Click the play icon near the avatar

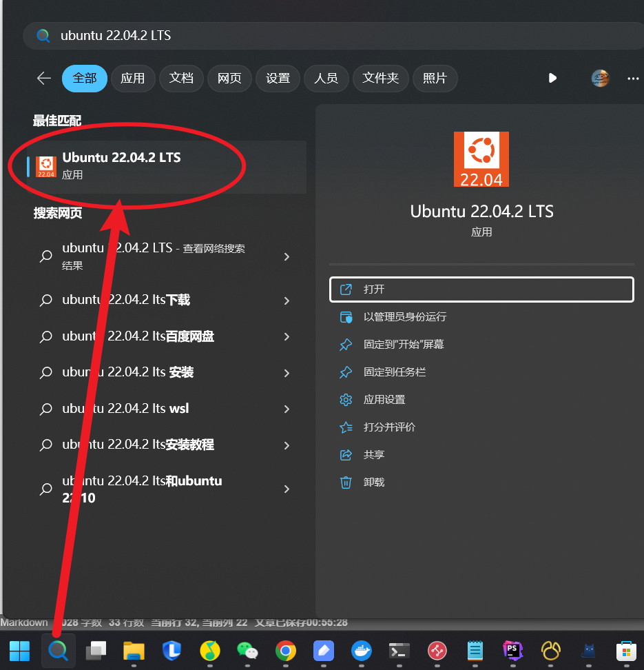click(x=552, y=78)
